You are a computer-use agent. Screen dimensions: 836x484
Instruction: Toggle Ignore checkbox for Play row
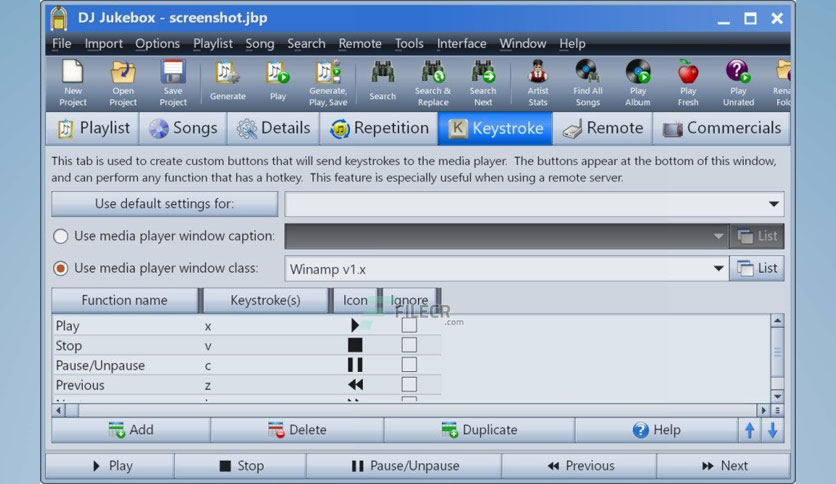coord(409,325)
